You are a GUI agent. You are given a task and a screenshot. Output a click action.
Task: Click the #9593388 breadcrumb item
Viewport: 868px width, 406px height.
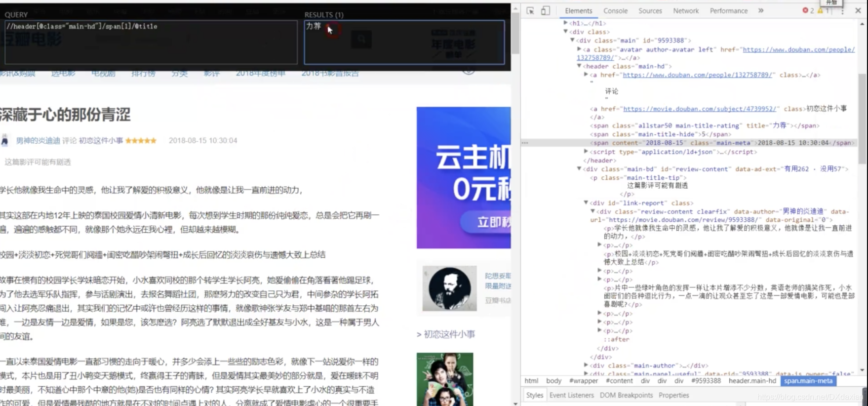pos(706,381)
